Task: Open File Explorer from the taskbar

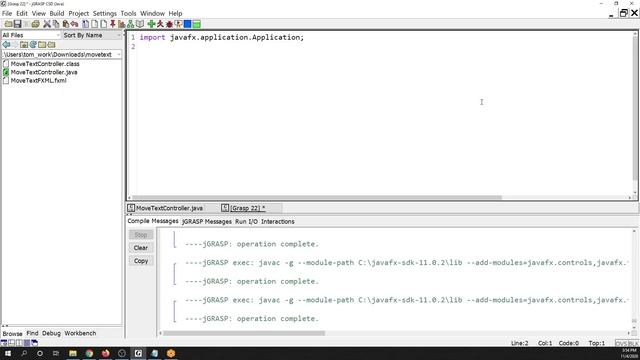Action: point(73,353)
